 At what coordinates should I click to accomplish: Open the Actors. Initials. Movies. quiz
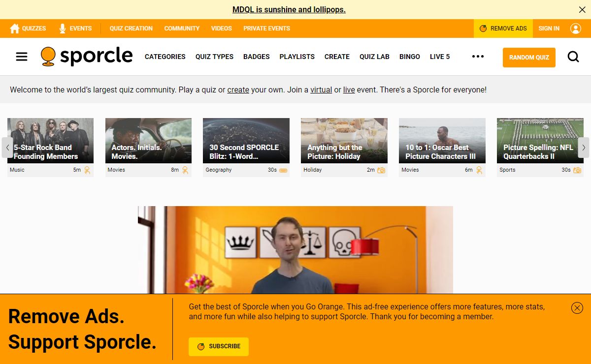(x=148, y=141)
